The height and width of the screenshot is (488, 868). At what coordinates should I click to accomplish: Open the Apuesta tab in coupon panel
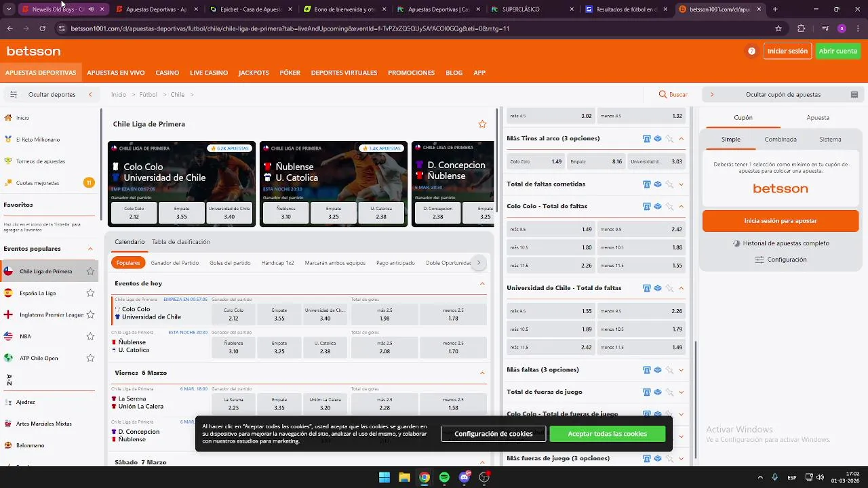click(x=818, y=117)
